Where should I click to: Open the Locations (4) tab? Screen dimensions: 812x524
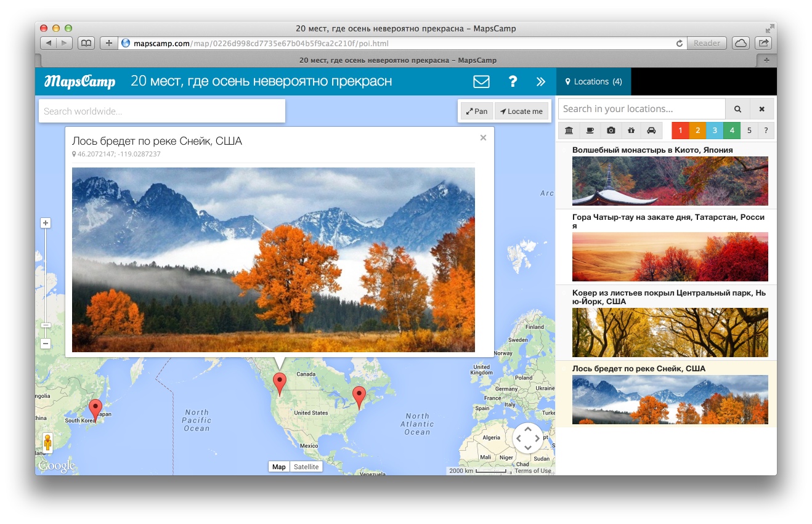(593, 82)
